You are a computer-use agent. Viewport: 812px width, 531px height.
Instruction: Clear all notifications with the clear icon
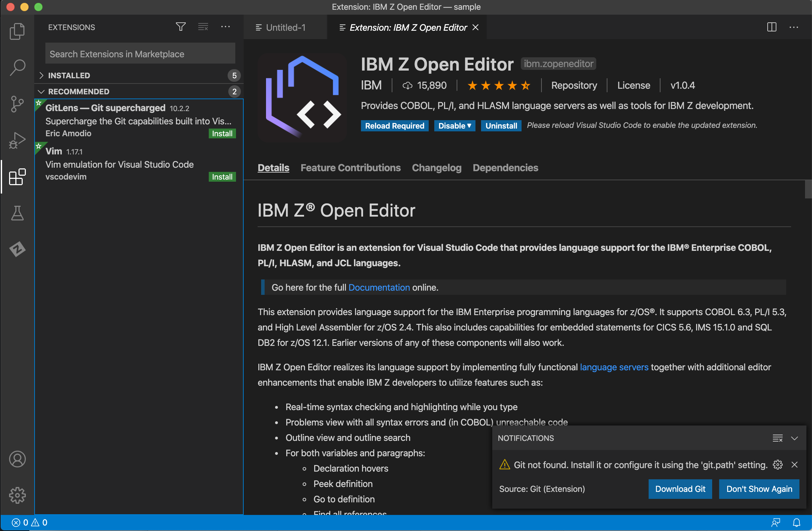777,438
